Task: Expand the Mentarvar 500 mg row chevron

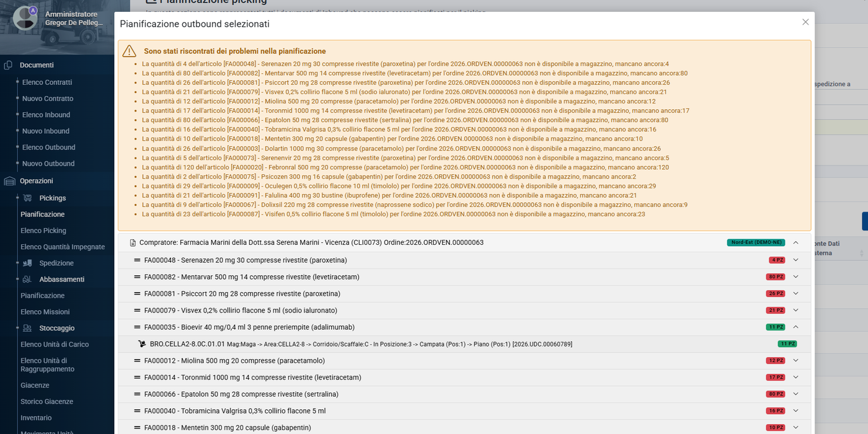Action: [x=796, y=277]
